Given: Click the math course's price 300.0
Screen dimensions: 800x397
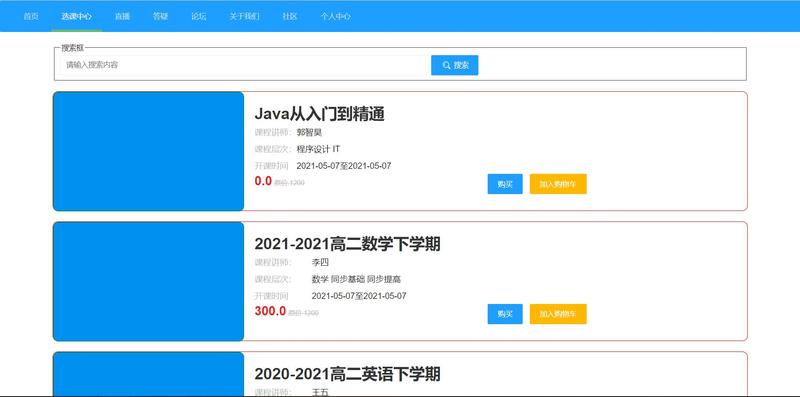Looking at the screenshot, I should point(270,311).
